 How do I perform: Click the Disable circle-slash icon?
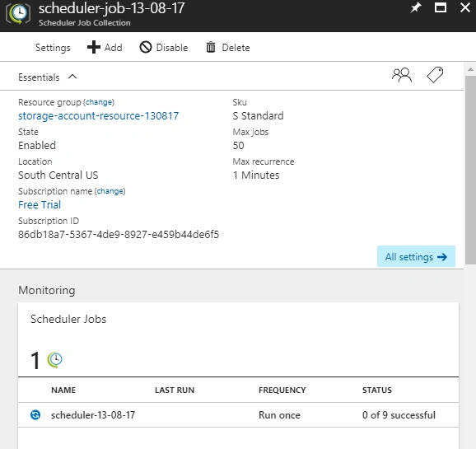coord(146,47)
